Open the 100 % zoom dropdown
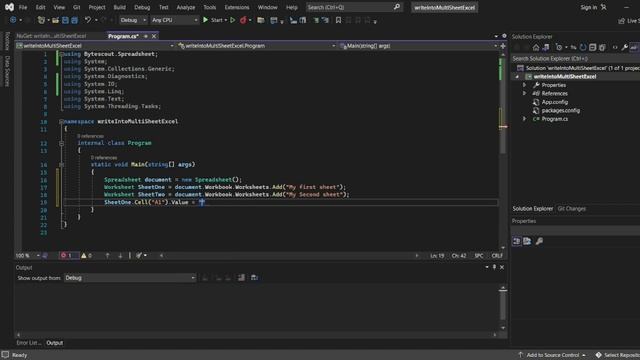Viewport: 640px width, 360px height. (x=27, y=256)
